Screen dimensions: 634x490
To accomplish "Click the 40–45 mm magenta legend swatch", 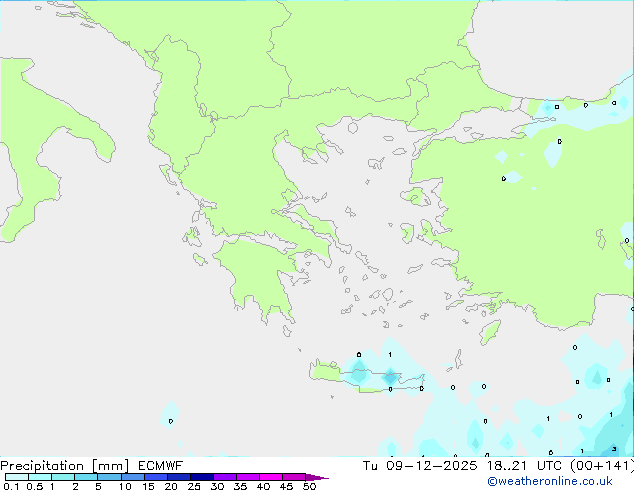I will pyautogui.click(x=271, y=477).
